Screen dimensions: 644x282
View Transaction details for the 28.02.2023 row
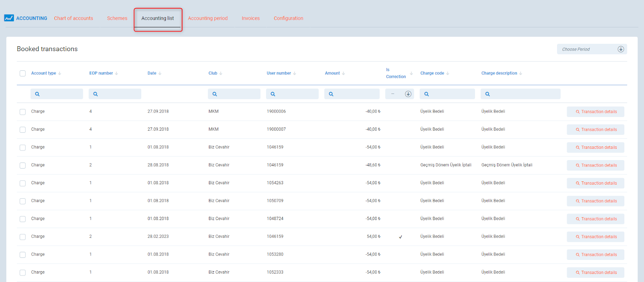pos(595,237)
